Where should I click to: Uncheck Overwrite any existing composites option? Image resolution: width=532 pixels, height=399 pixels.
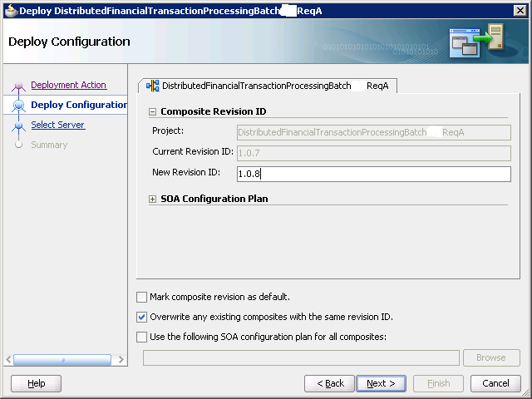(x=141, y=317)
